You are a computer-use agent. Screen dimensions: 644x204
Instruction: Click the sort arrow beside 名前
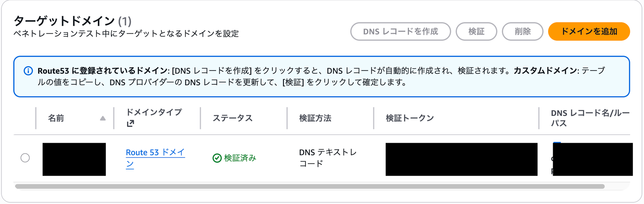(103, 118)
